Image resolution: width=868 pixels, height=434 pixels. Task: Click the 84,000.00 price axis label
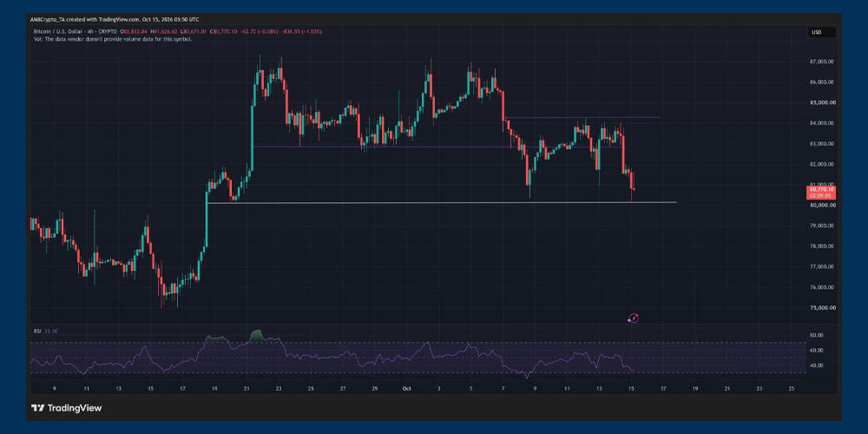(x=821, y=123)
